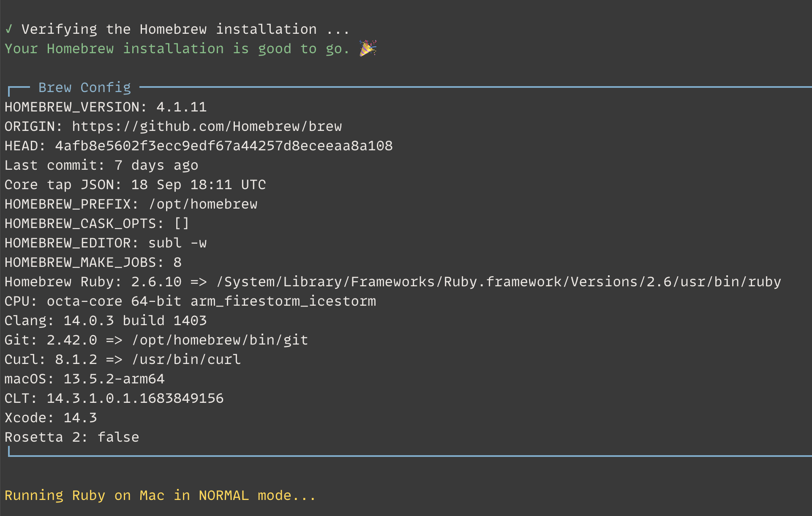Click the HEAD commit hash line
812x516 pixels.
(x=199, y=146)
